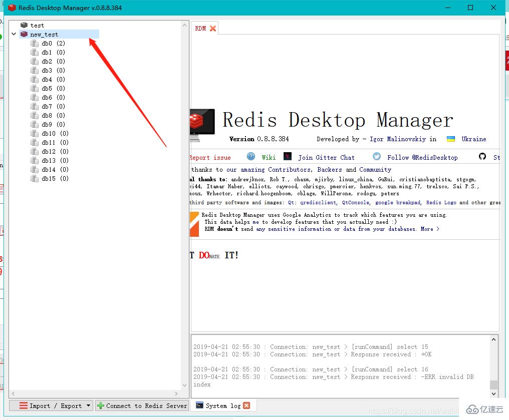
Task: Click the Redis database icon beside new_test
Action: point(24,34)
